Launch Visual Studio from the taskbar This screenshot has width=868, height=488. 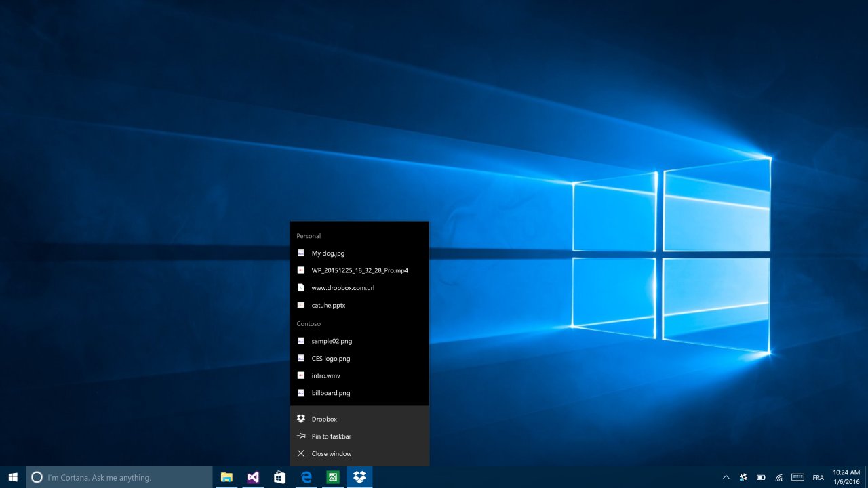tap(253, 477)
